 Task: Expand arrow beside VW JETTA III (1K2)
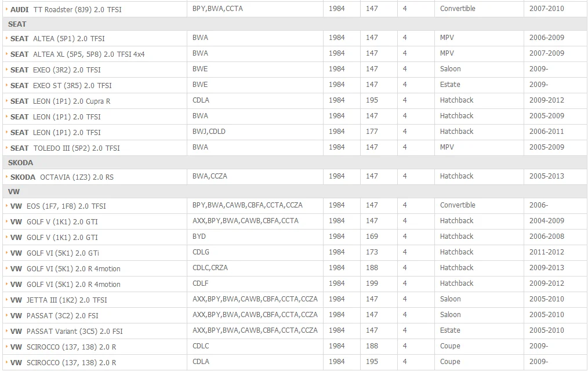click(x=7, y=300)
